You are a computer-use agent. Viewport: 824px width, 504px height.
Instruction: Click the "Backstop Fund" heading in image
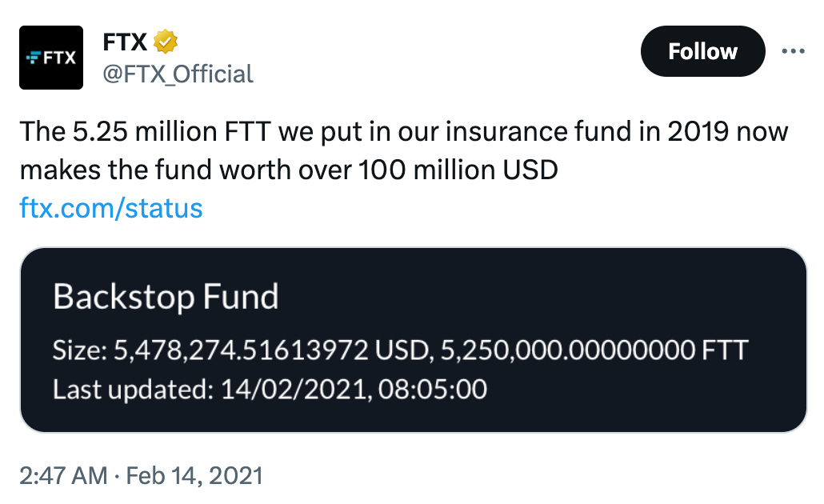pos(166,298)
